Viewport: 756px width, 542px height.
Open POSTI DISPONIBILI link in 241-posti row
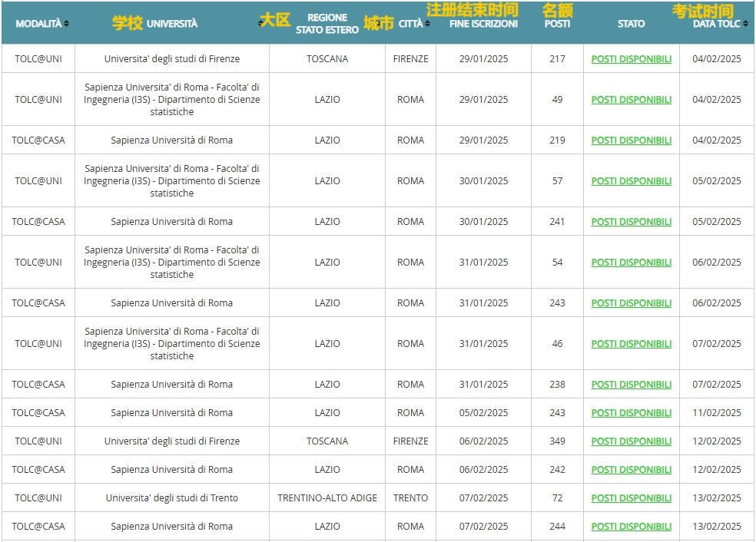(x=631, y=222)
